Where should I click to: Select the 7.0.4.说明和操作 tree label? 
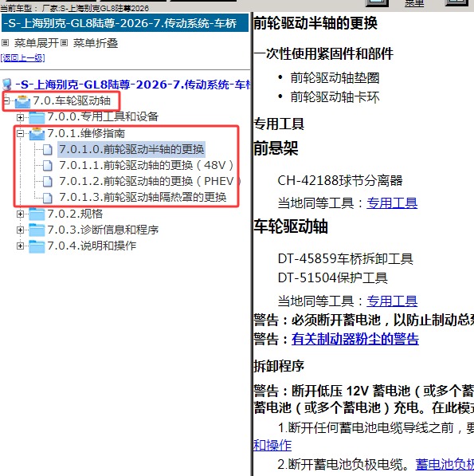(x=92, y=246)
